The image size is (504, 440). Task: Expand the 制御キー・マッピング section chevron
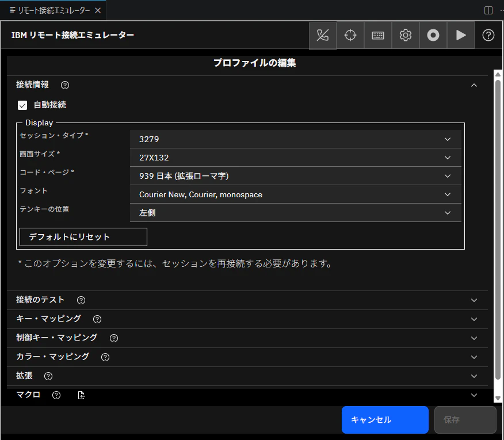(474, 338)
